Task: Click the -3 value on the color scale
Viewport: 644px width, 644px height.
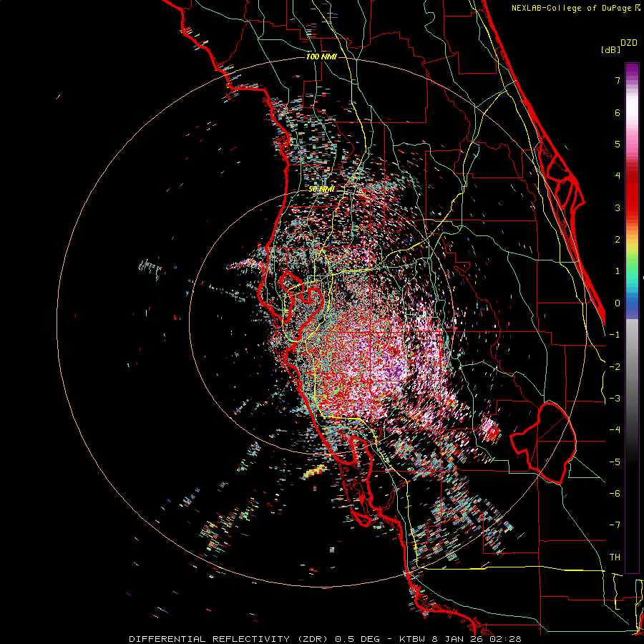Action: click(615, 399)
